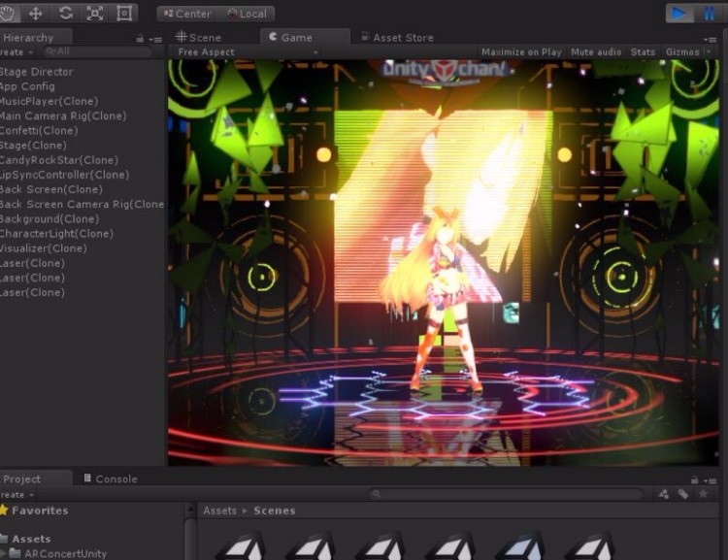
Task: Select Back Screen(Clone) object
Action: pyautogui.click(x=51, y=189)
